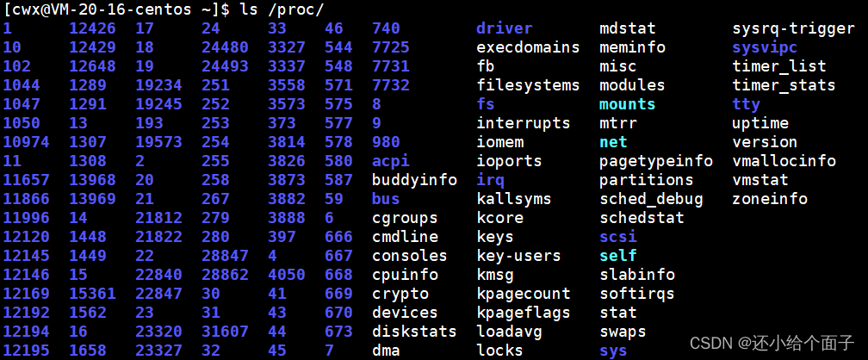Screen dimensions: 868x360
Task: Click the 'uptime' file name
Action: (x=760, y=123)
